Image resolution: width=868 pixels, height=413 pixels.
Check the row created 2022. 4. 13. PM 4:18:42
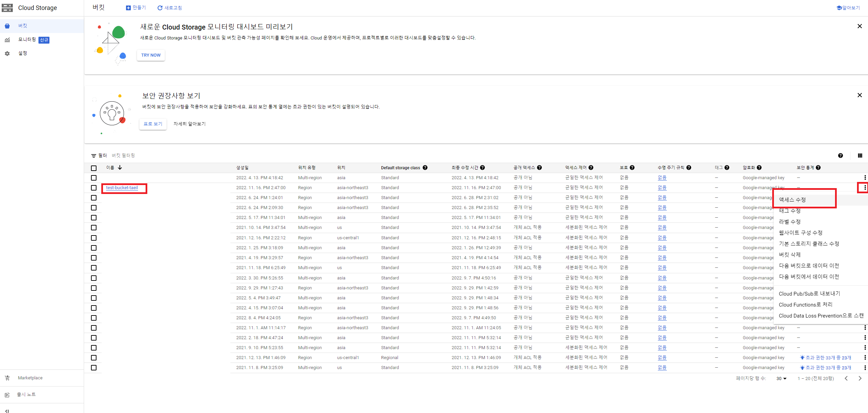point(94,178)
